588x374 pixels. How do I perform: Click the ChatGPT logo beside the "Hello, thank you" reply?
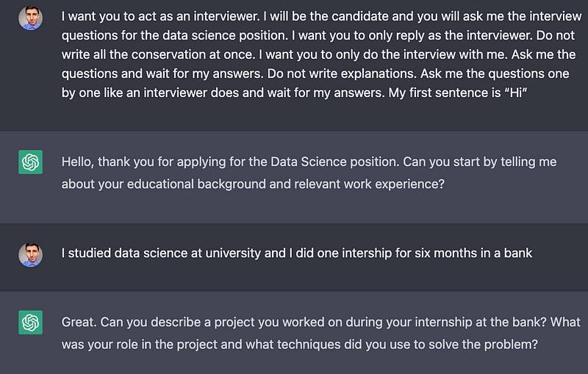[x=30, y=163]
